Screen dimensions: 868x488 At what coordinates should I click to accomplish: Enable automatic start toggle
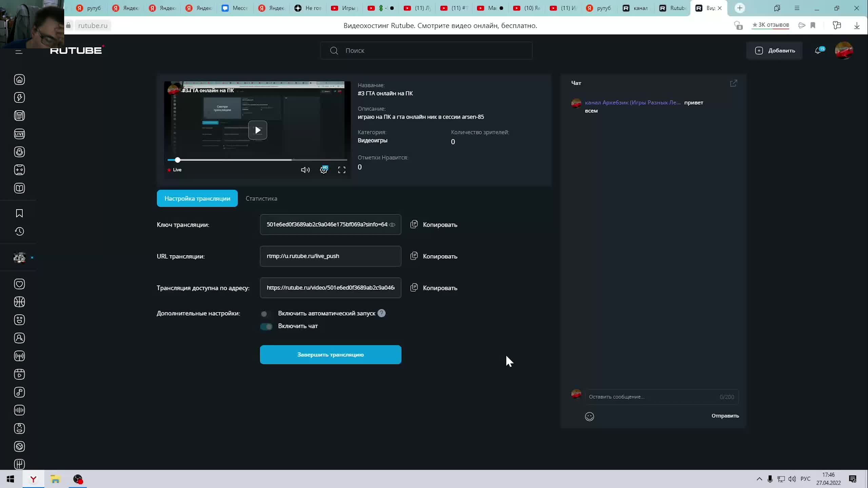coord(266,314)
